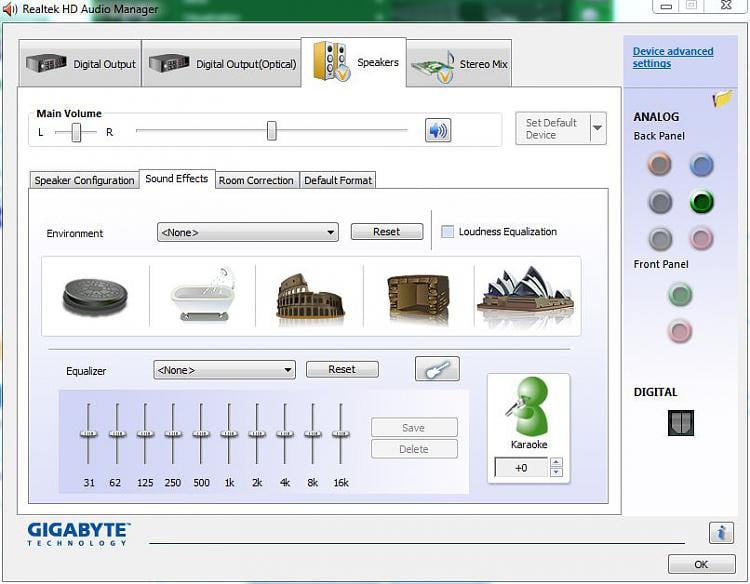750x584 pixels.
Task: Open the Default Format tab
Action: coord(338,180)
